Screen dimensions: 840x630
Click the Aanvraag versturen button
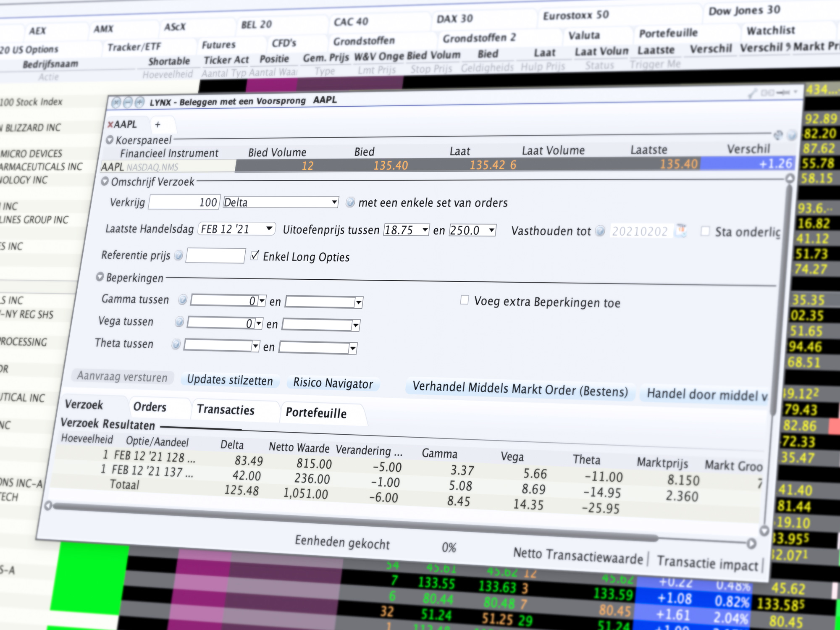pos(122,377)
